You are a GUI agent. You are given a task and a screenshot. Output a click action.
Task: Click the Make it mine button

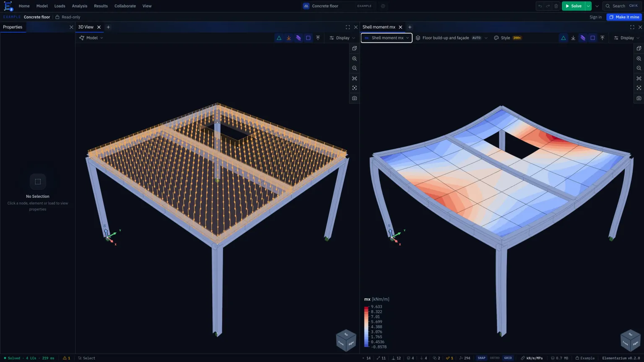click(x=624, y=17)
